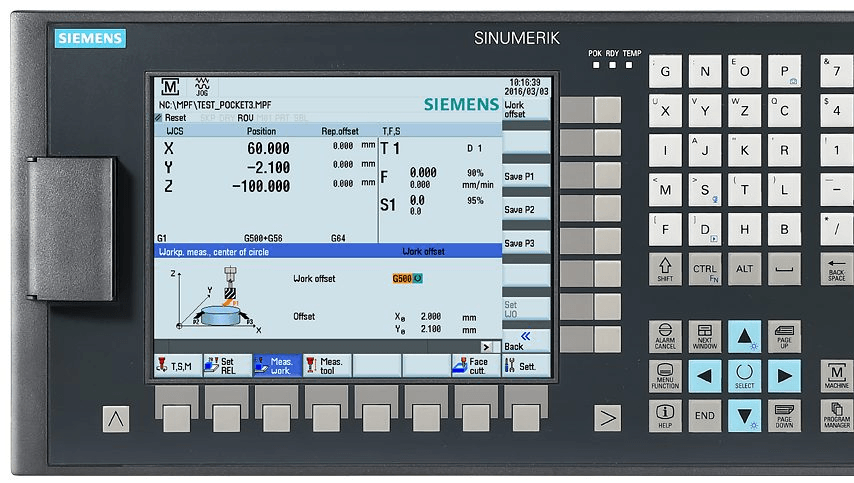The image size is (854, 483).
Task: Tap the K letter key
Action: (x=745, y=150)
